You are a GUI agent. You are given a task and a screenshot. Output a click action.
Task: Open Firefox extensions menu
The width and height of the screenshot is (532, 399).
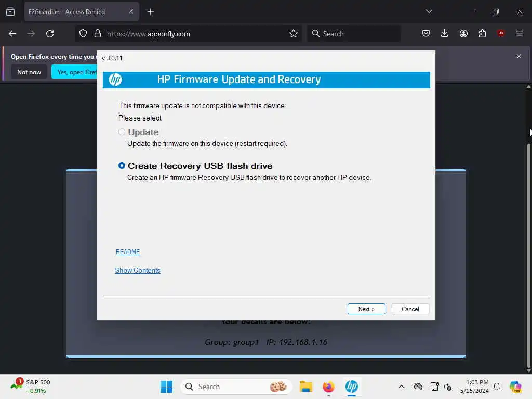482,33
